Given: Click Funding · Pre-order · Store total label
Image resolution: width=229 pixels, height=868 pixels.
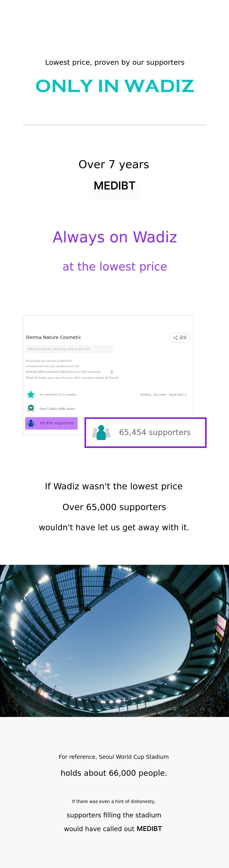Looking at the screenshot, I should (161, 395).
